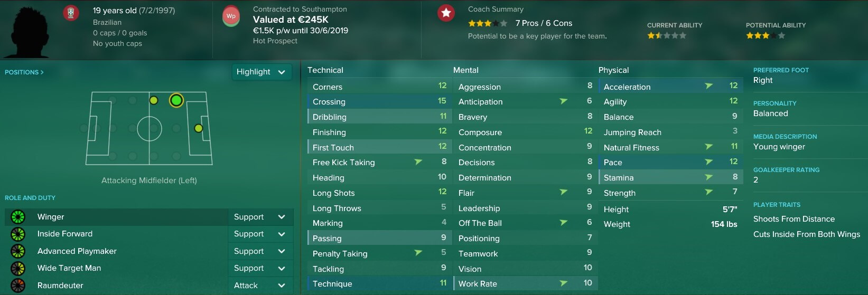Click the red Coach Summary star icon

click(446, 13)
